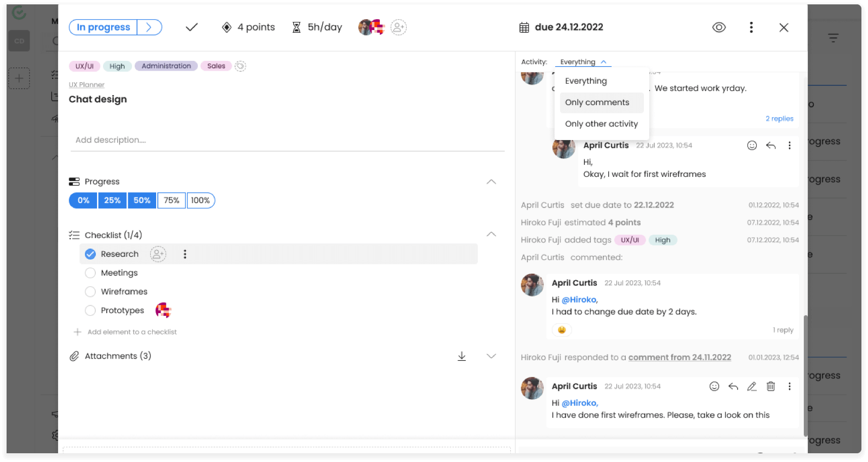Click the pencil icon to edit comment
The width and height of the screenshot is (868, 462).
pyautogui.click(x=752, y=386)
